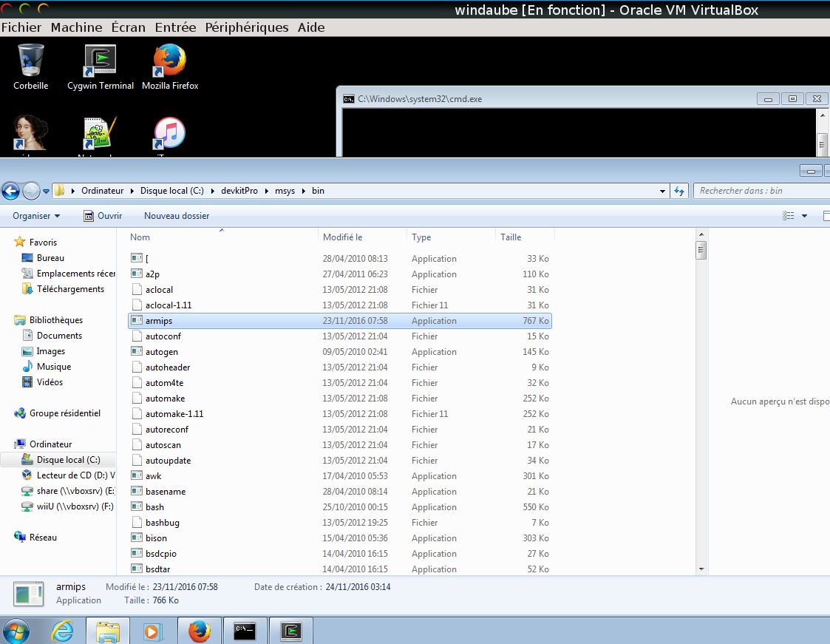Click the devkitPro breadcrumb segment

(239, 191)
